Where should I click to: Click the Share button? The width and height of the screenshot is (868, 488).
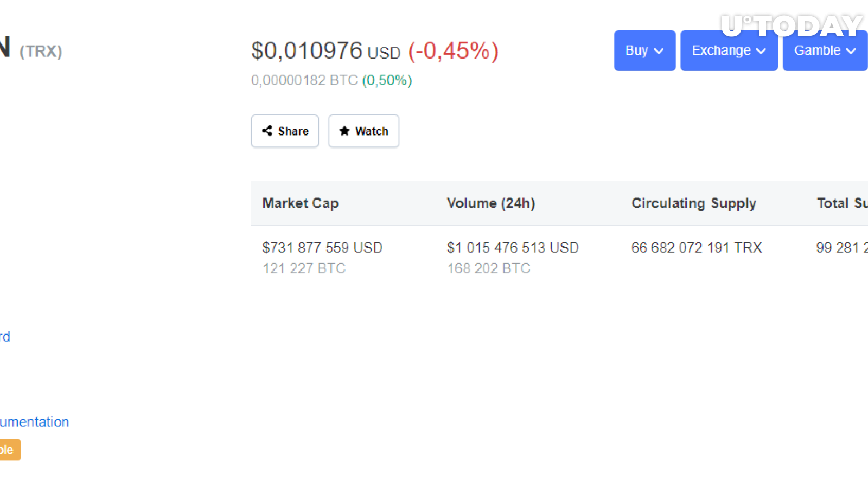coord(285,131)
